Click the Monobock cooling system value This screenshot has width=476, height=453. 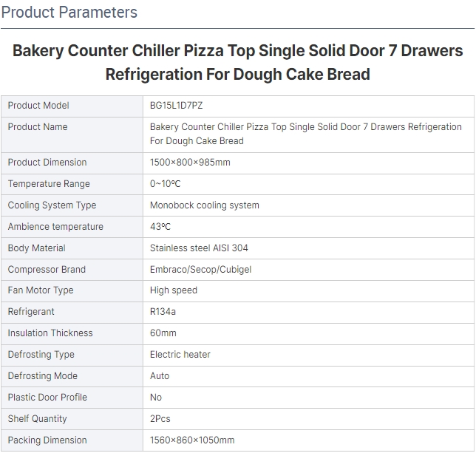[204, 205]
